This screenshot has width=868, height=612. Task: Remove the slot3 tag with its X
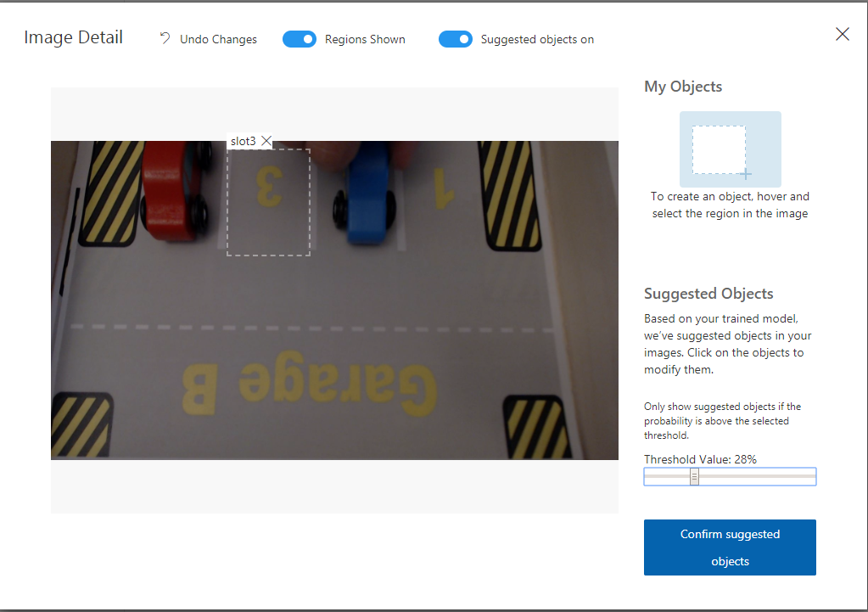click(x=266, y=141)
